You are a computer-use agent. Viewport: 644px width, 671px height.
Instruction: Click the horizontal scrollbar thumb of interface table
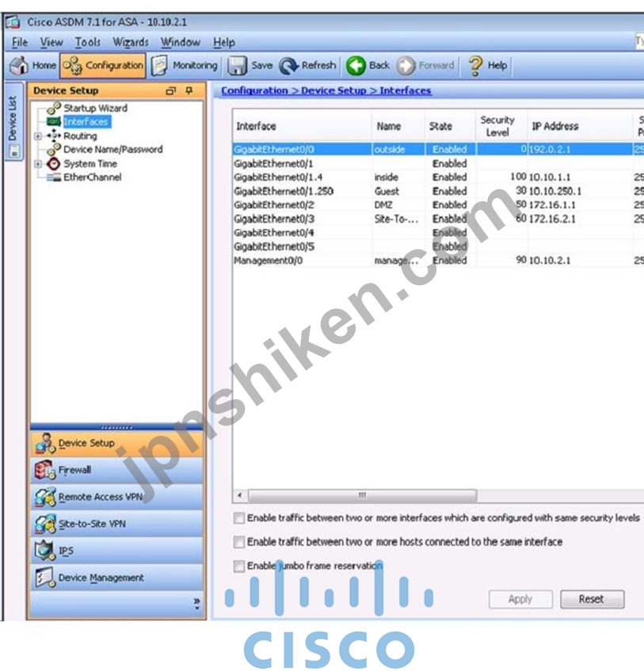point(363,496)
